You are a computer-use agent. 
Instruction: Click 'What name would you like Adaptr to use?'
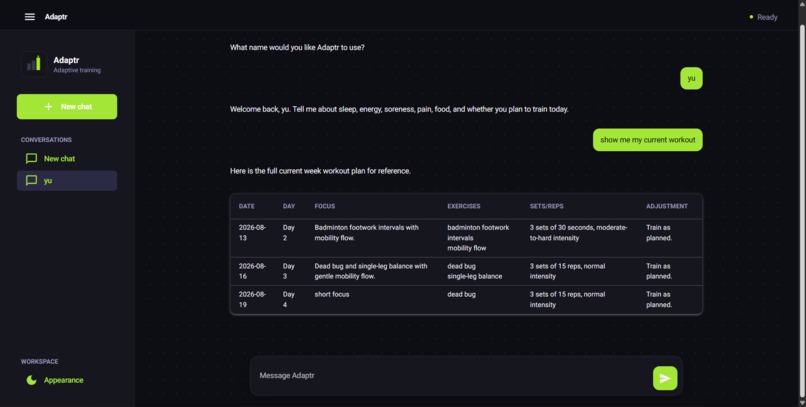pos(297,47)
